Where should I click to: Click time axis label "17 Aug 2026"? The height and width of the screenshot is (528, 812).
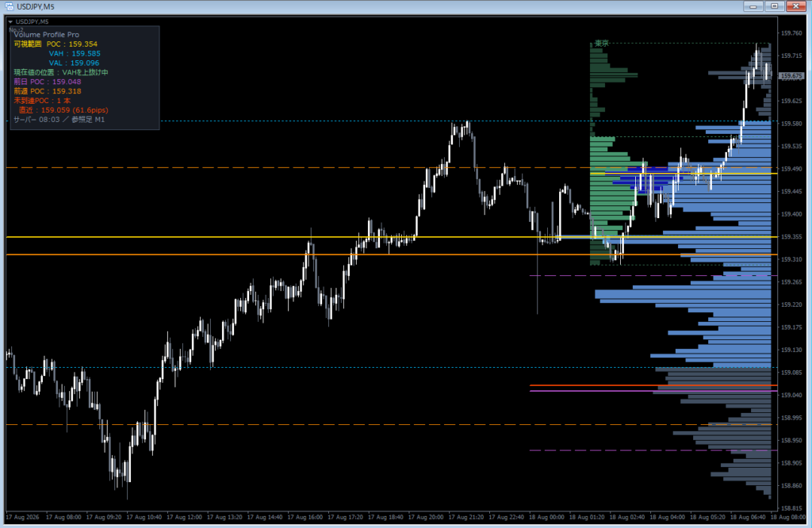point(22,517)
